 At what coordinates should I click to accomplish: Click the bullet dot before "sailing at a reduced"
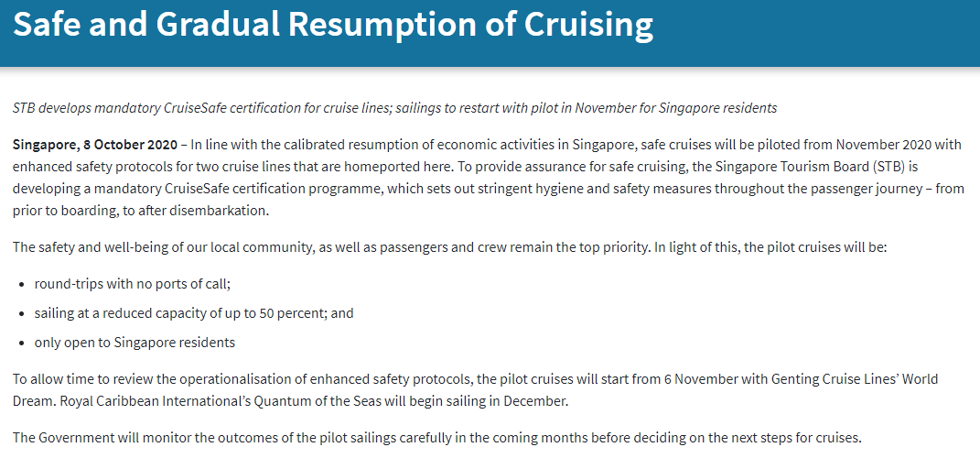coord(21,313)
